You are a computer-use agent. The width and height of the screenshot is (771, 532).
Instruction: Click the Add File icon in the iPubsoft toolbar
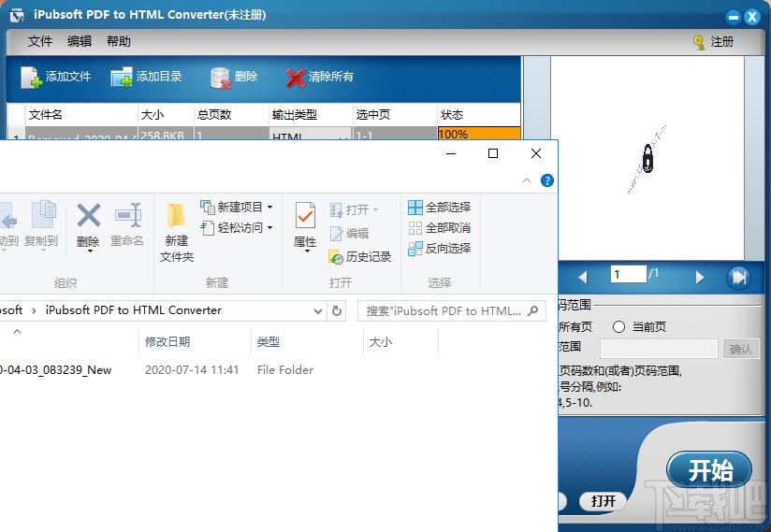pos(31,77)
